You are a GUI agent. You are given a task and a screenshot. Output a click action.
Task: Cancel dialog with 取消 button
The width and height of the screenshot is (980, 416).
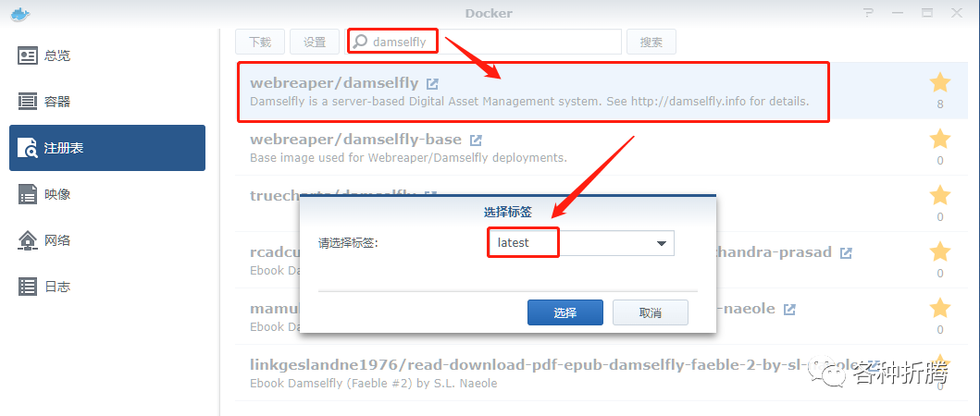(651, 312)
